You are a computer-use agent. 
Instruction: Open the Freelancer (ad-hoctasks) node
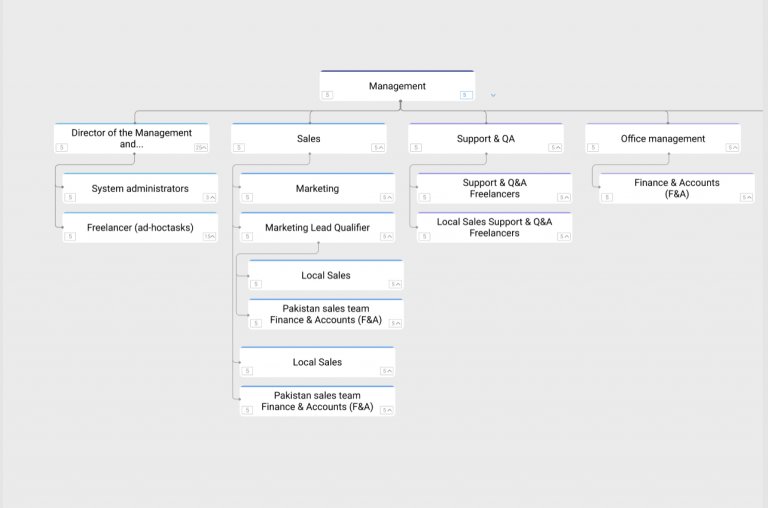[x=140, y=227]
